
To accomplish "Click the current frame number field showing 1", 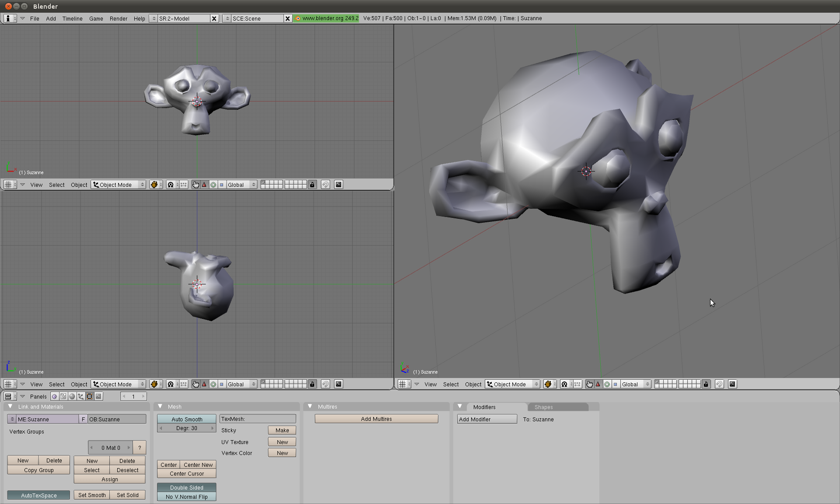I will [x=133, y=396].
